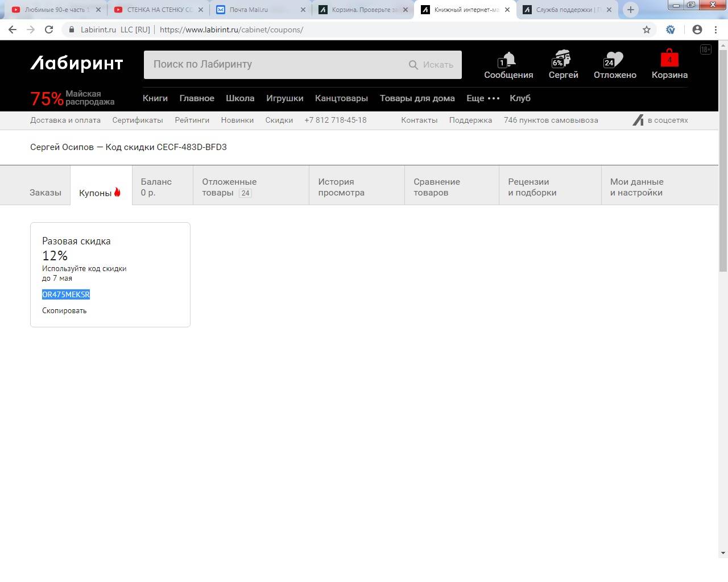Viewport: 728px width, 582px height.
Task: Open the Chrome three-dot menu
Action: (715, 30)
